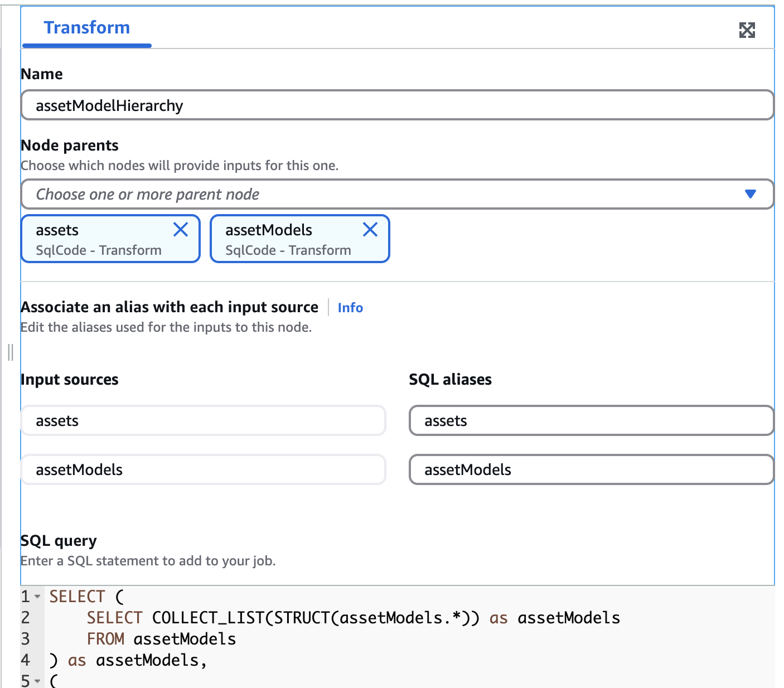Select the blue dropdown caret on the parent node selector

(751, 194)
